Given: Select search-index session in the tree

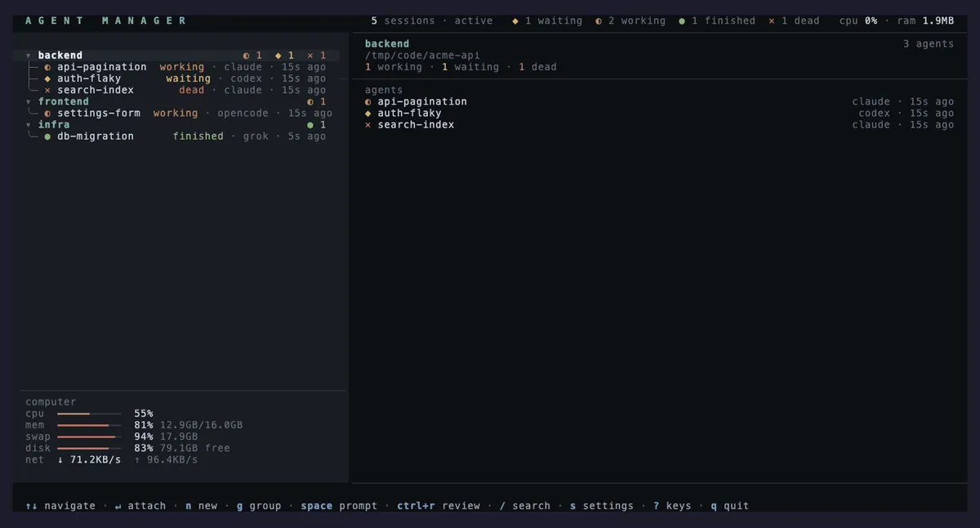Looking at the screenshot, I should [176, 90].
